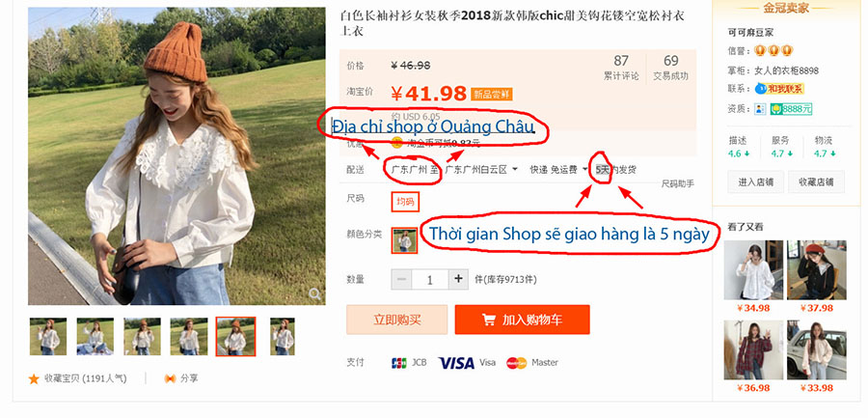868x418 pixels.
Task: Click the share icon next to 分享
Action: (170, 378)
